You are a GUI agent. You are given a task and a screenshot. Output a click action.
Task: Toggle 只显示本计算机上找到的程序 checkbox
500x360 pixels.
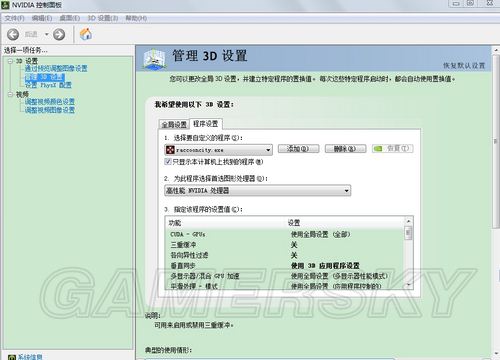pyautogui.click(x=168, y=162)
